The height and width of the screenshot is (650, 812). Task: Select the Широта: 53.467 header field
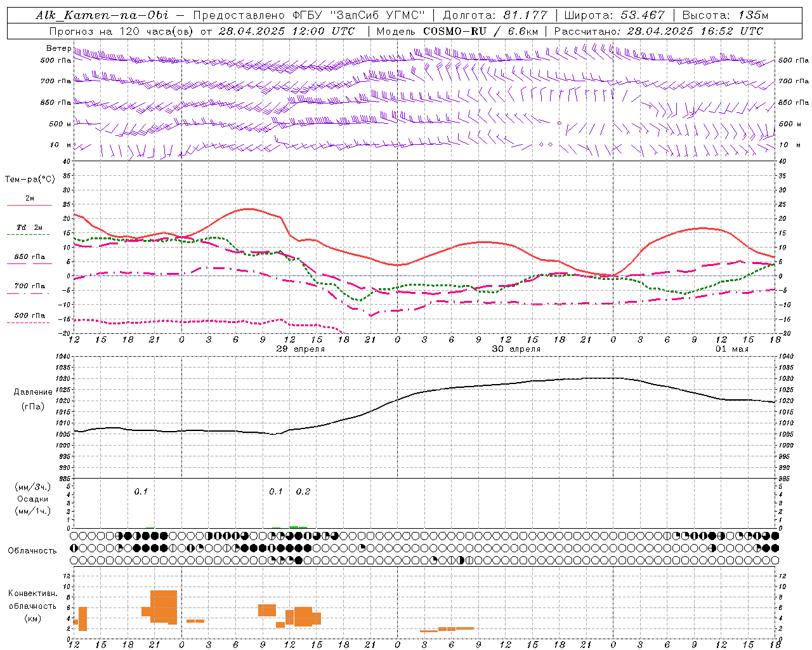pyautogui.click(x=615, y=15)
